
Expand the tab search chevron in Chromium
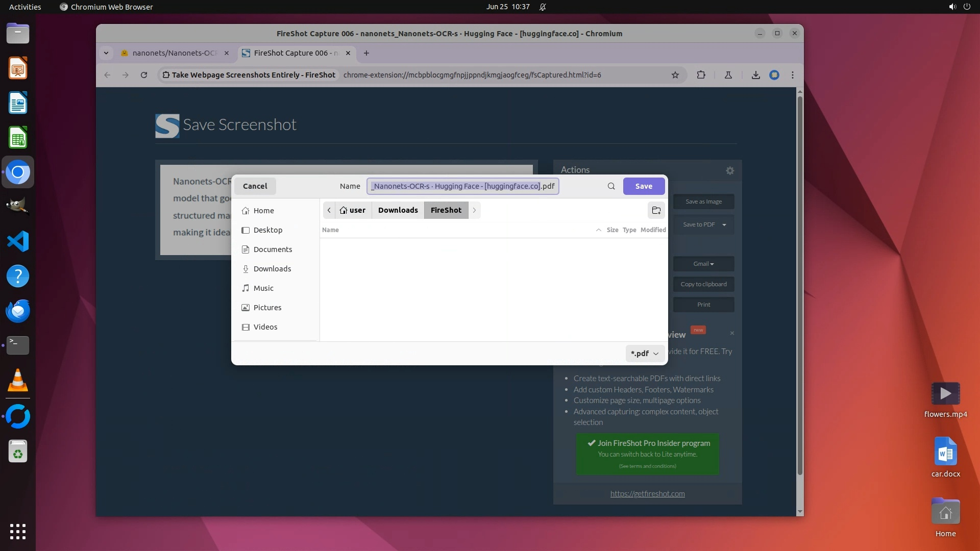point(106,53)
